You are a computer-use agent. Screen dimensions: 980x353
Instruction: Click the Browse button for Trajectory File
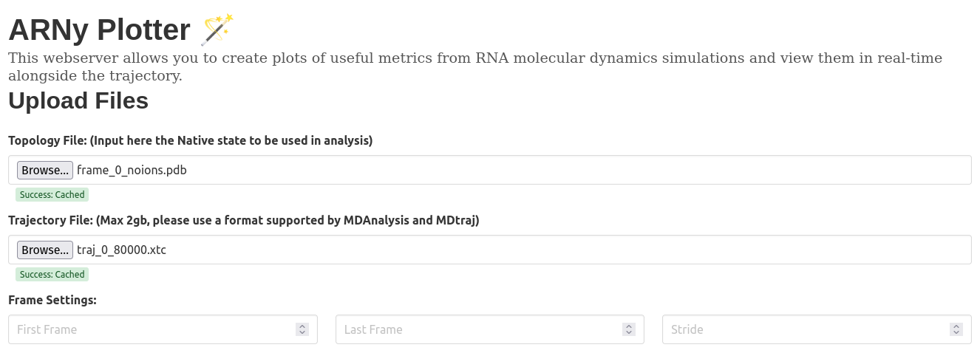click(x=45, y=250)
